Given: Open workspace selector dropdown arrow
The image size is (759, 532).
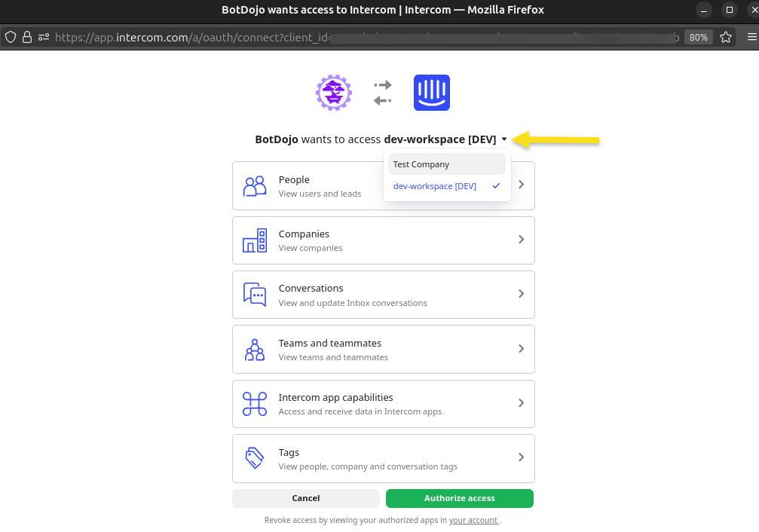Looking at the screenshot, I should point(504,139).
